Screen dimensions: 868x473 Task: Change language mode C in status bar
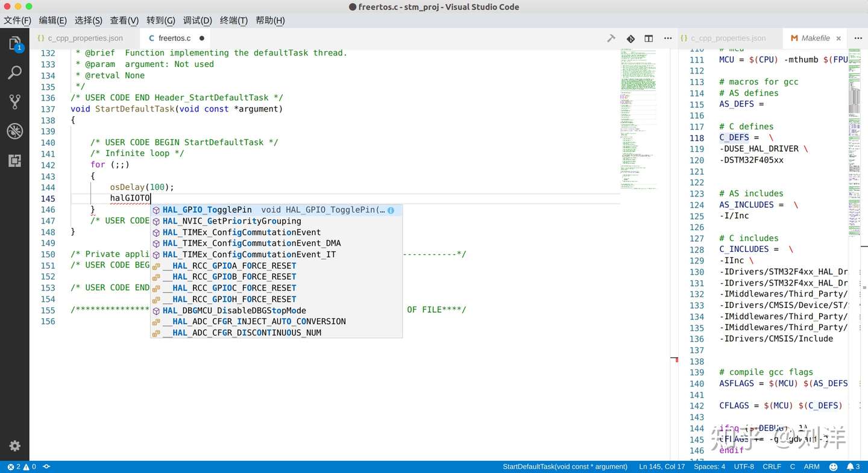[793, 466]
